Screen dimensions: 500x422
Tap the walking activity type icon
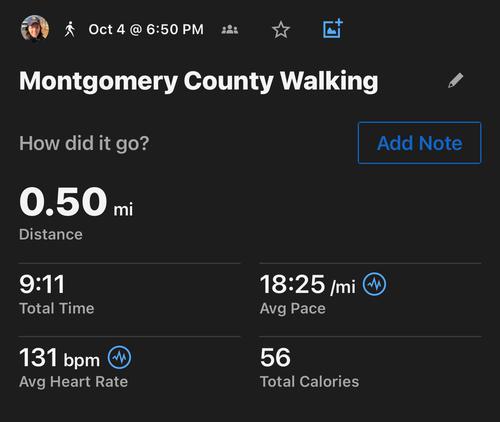click(70, 29)
